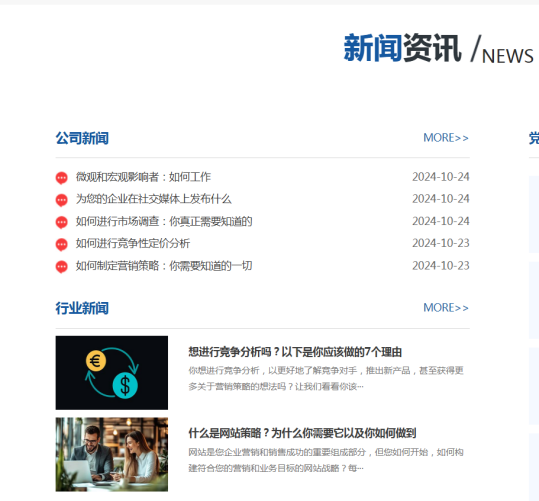Open thumbnail of two people with laptop
Image resolution: width=539 pixels, height=501 pixels.
click(112, 454)
